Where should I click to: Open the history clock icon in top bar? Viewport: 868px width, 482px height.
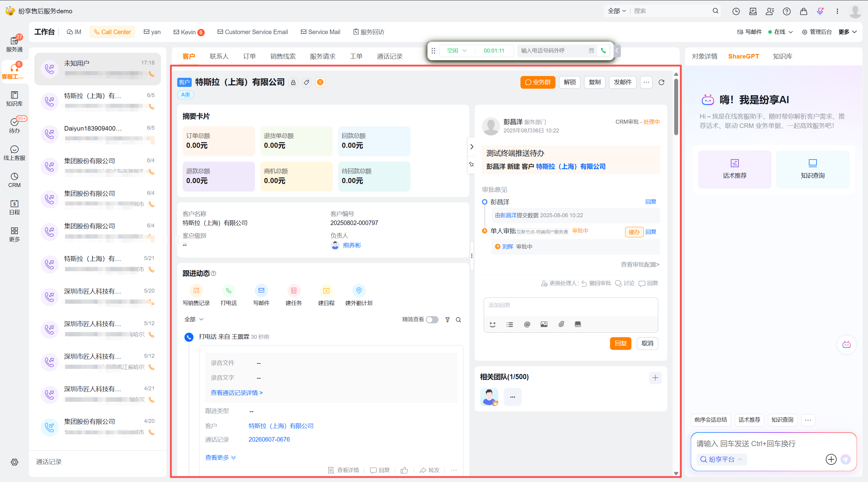click(736, 11)
